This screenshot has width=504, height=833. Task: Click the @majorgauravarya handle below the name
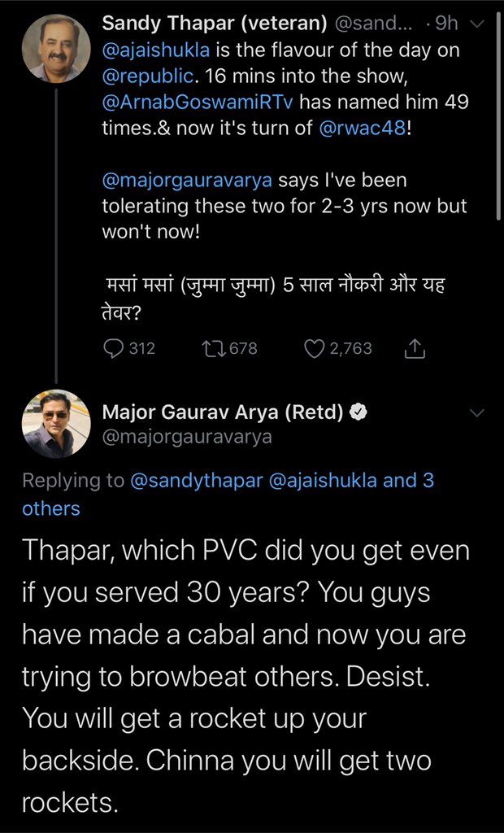point(186,437)
